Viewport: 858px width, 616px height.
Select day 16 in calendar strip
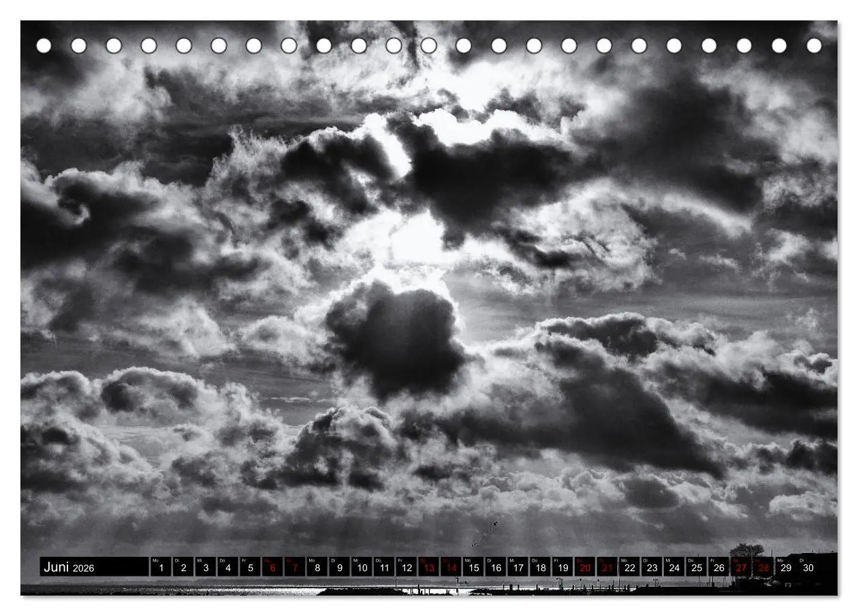point(496,567)
